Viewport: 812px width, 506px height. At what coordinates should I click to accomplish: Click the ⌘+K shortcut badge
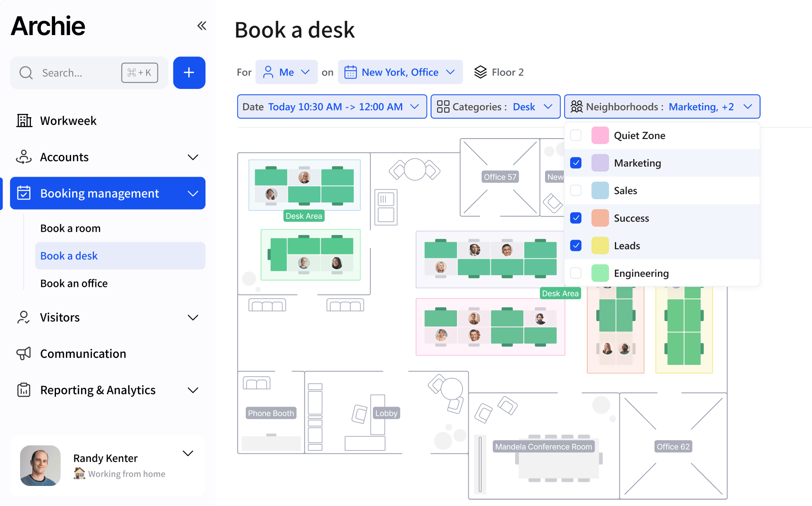pos(140,73)
